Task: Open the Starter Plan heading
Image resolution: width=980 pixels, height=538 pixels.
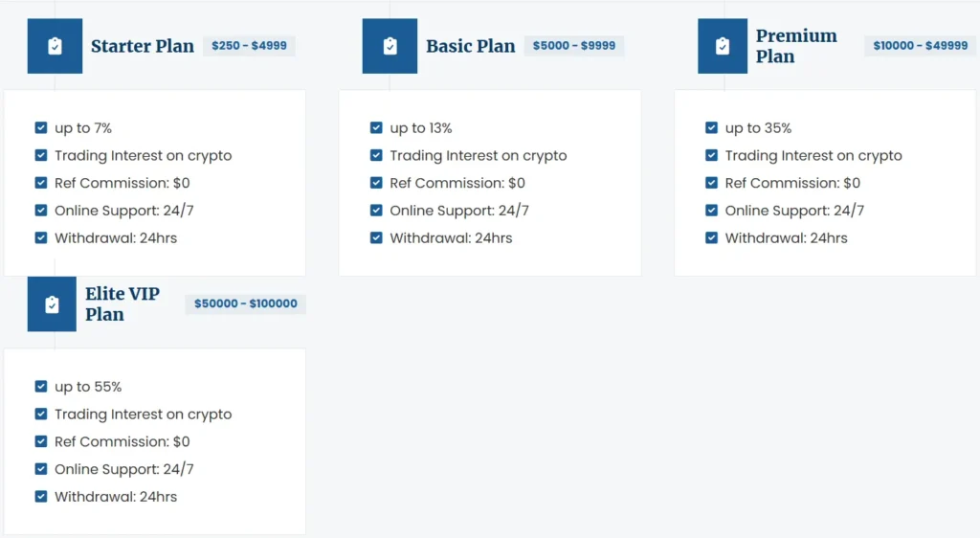Action: point(143,46)
